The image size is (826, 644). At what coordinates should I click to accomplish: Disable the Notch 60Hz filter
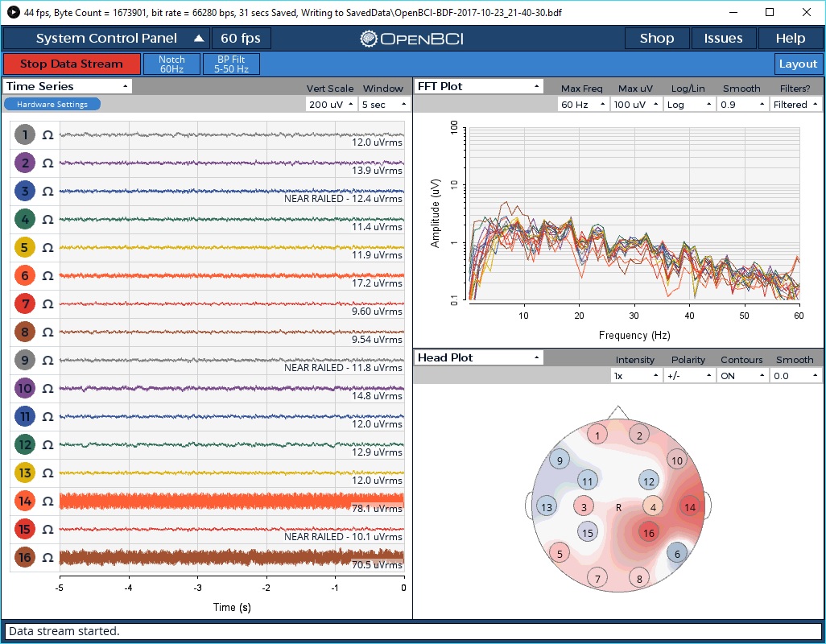171,63
